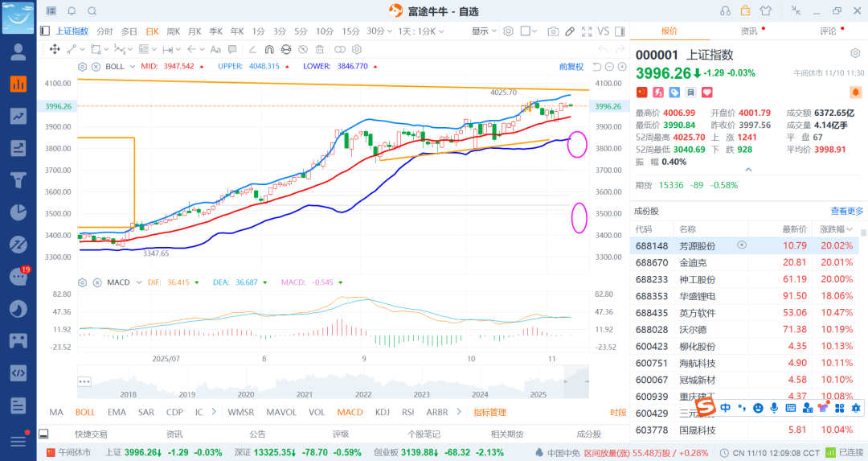Toggle the left panel icon beside 上证指数
The image size is (868, 461).
(x=45, y=31)
